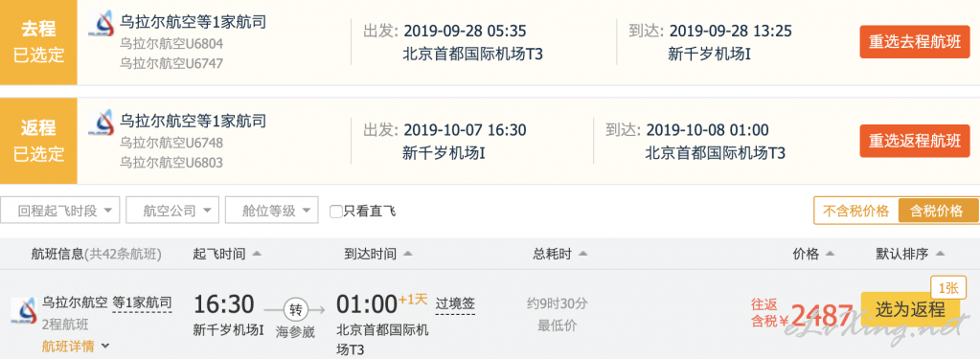Sort by price arrow

click(830, 254)
